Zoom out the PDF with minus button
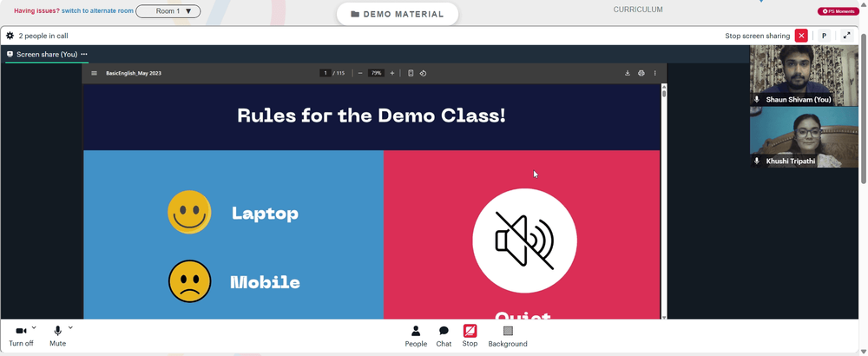Viewport: 868px width, 356px height. [x=360, y=73]
